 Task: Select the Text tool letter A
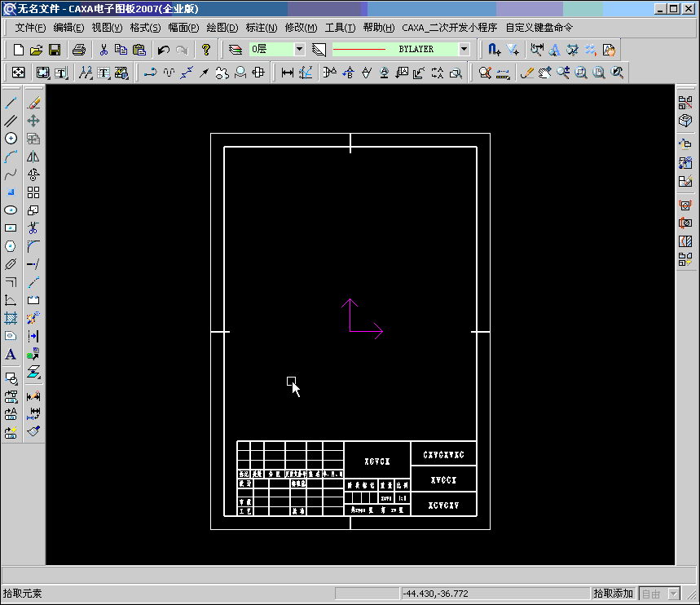click(x=11, y=355)
